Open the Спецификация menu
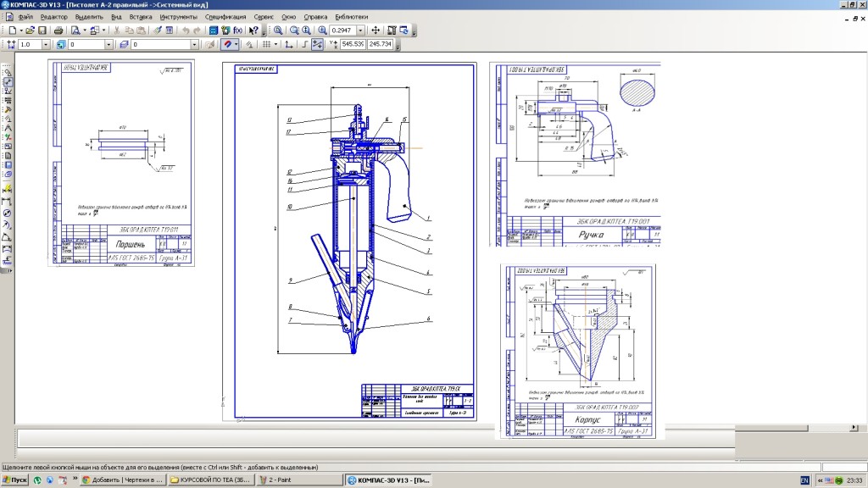 (x=225, y=17)
